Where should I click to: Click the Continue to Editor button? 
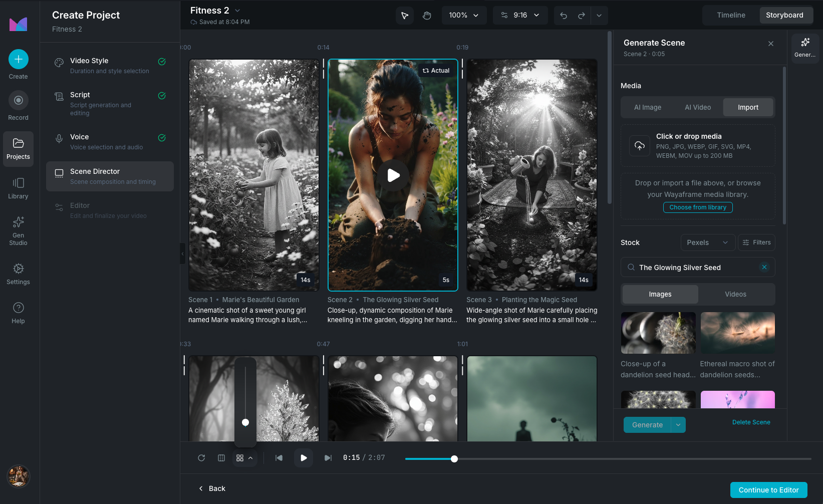click(x=768, y=490)
